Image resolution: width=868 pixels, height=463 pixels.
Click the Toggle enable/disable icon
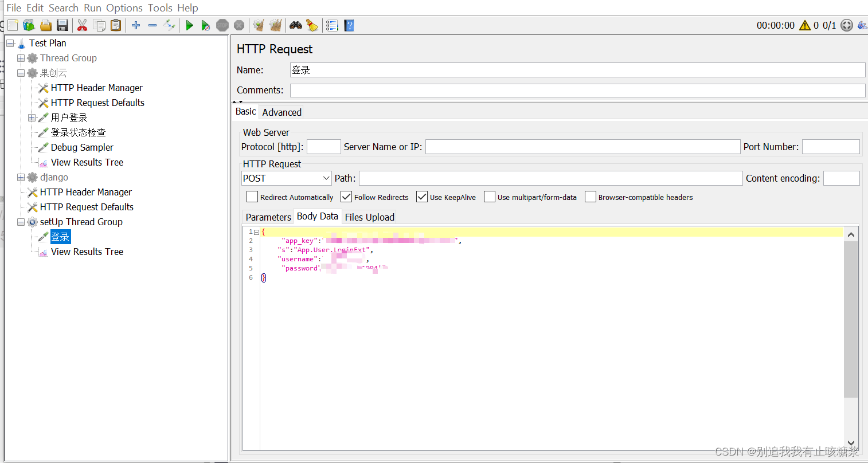point(169,25)
